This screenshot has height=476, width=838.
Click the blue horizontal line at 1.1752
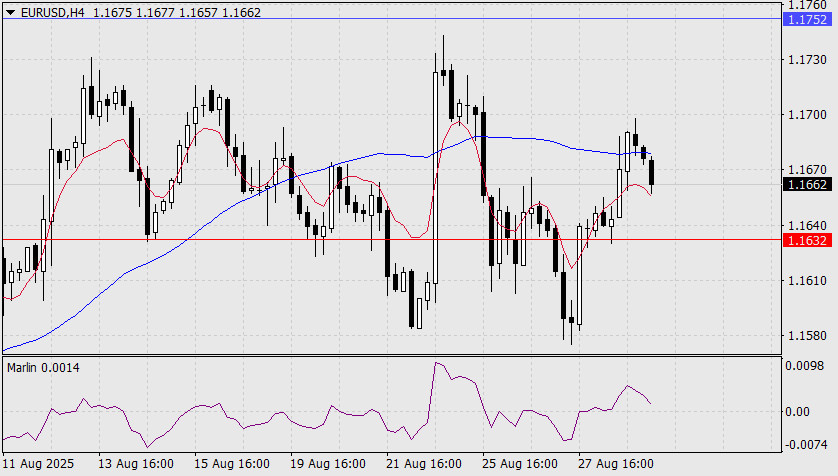click(x=392, y=19)
